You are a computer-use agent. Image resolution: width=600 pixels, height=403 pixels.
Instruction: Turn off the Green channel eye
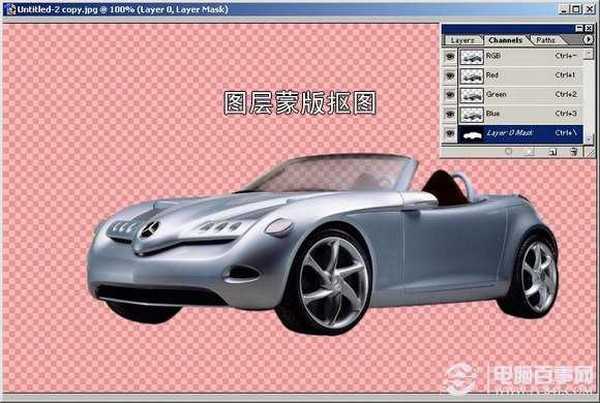click(450, 95)
